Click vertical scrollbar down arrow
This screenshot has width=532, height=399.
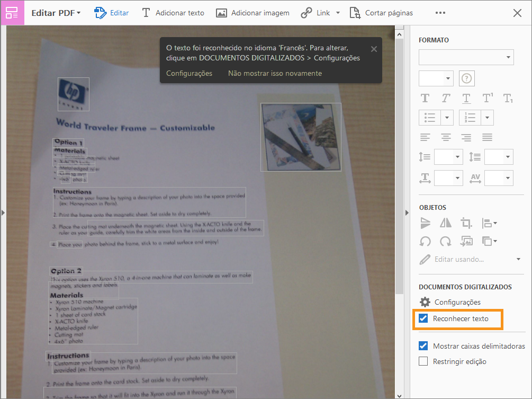(x=399, y=396)
